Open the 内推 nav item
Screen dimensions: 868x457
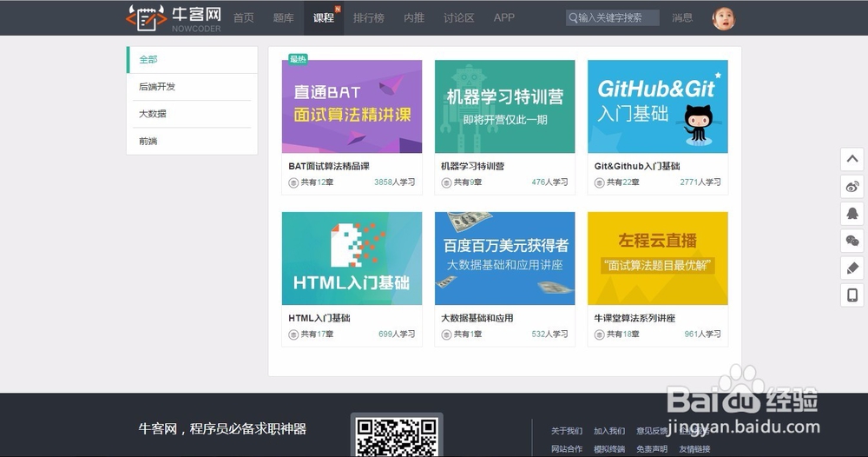click(414, 17)
